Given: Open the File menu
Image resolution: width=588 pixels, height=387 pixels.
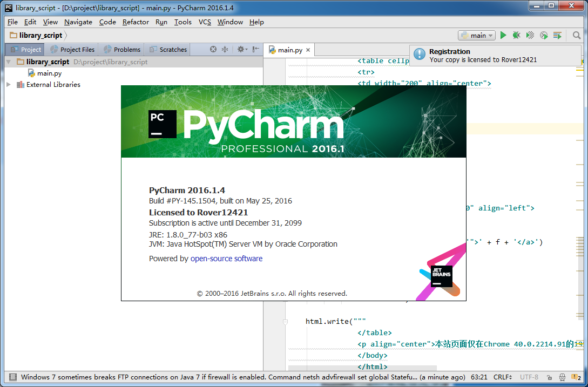Looking at the screenshot, I should tap(12, 22).
